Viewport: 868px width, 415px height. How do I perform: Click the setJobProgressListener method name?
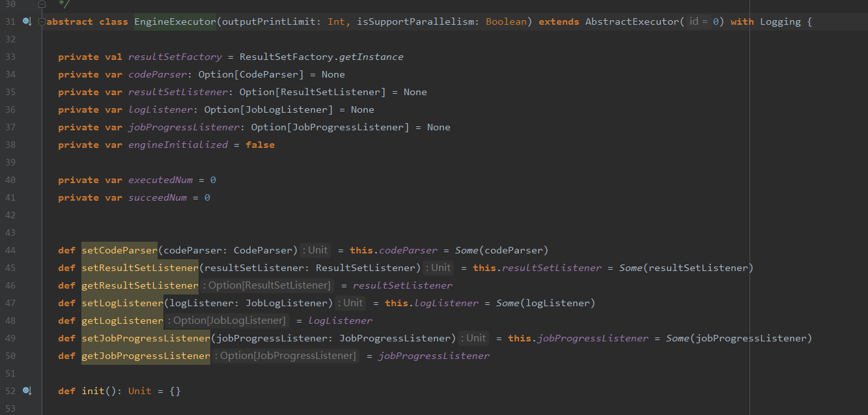click(x=145, y=338)
